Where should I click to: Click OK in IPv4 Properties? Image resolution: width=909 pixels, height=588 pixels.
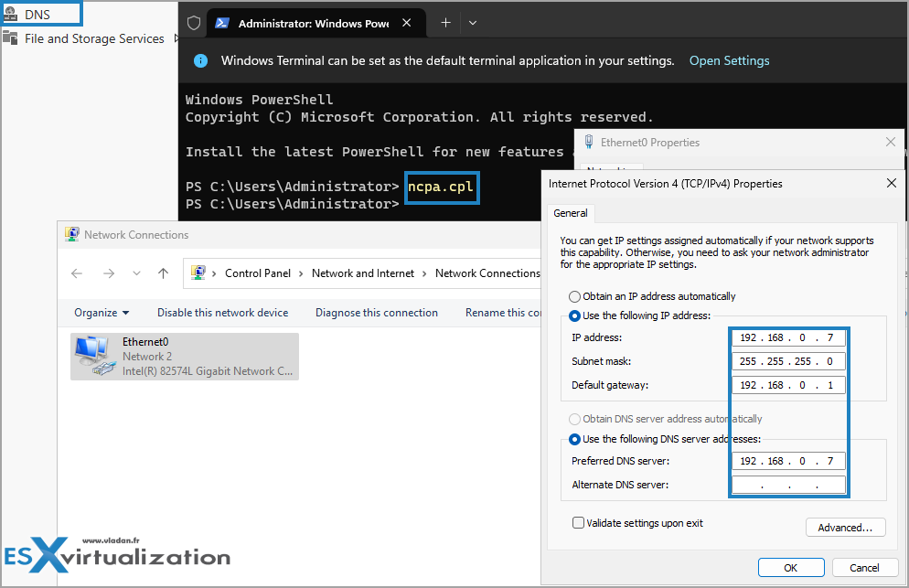click(x=791, y=568)
